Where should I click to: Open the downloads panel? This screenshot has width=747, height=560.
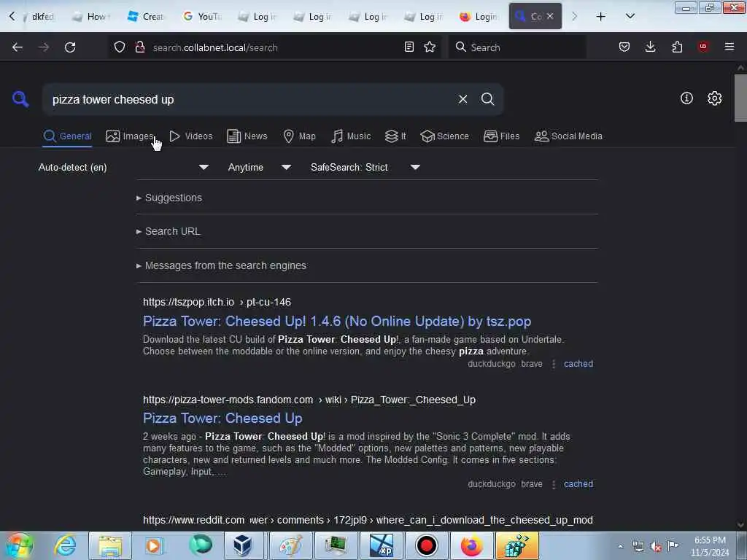(x=650, y=47)
